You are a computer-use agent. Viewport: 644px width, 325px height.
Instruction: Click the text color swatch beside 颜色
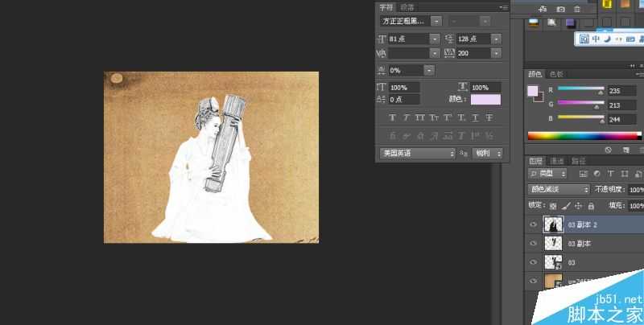[x=485, y=99]
